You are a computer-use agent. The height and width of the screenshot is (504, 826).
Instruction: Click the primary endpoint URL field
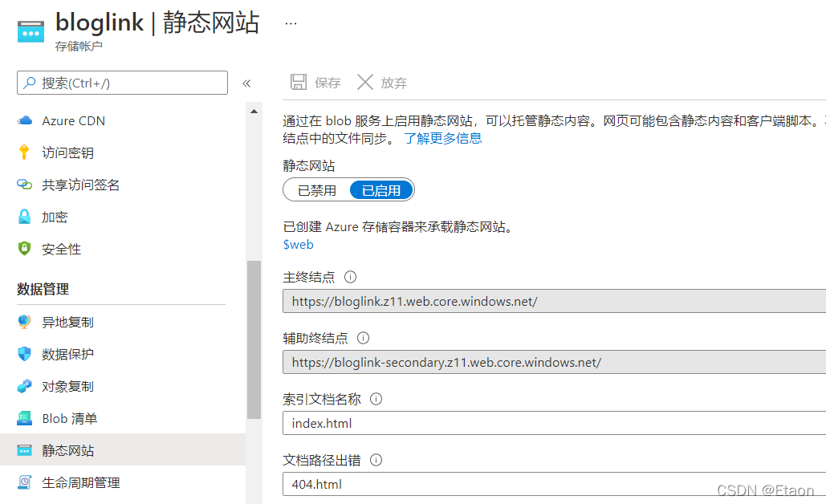pos(554,301)
